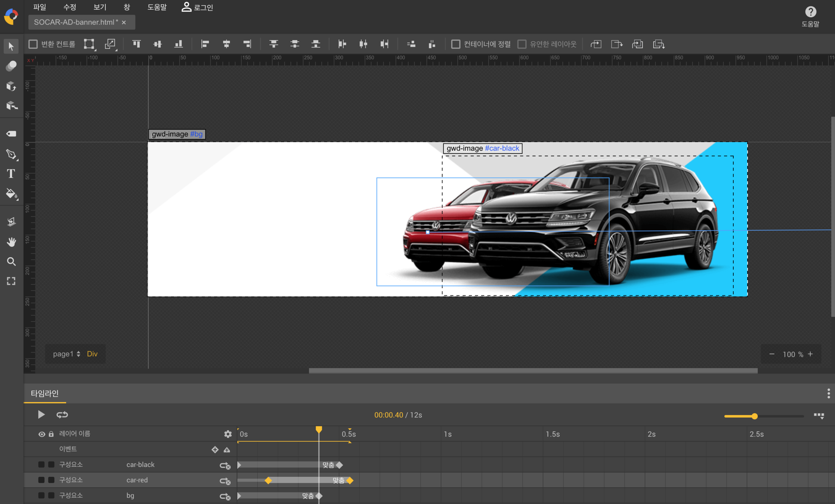Click the 3D object rotate tool
835x504 pixels.
[11, 86]
